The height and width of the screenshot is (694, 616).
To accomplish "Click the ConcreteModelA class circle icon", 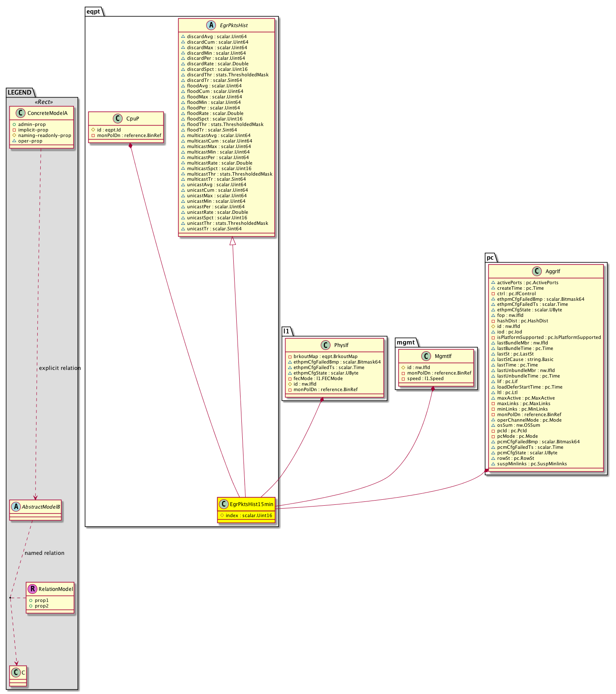I will pos(20,113).
